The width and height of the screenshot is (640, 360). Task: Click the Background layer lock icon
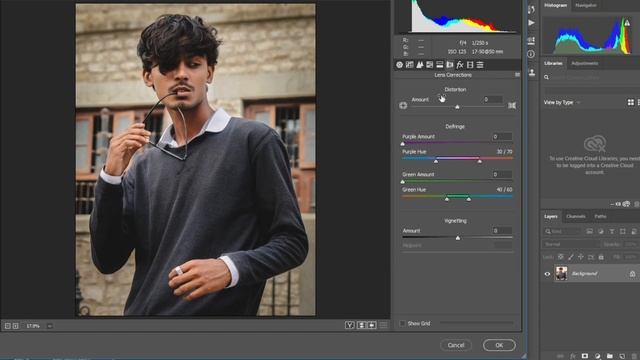[x=632, y=274]
